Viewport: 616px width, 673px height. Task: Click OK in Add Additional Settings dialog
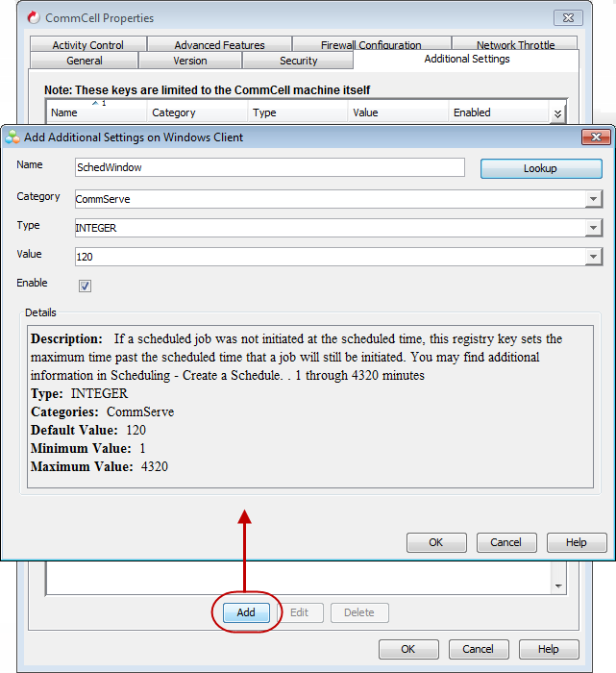[x=436, y=542]
